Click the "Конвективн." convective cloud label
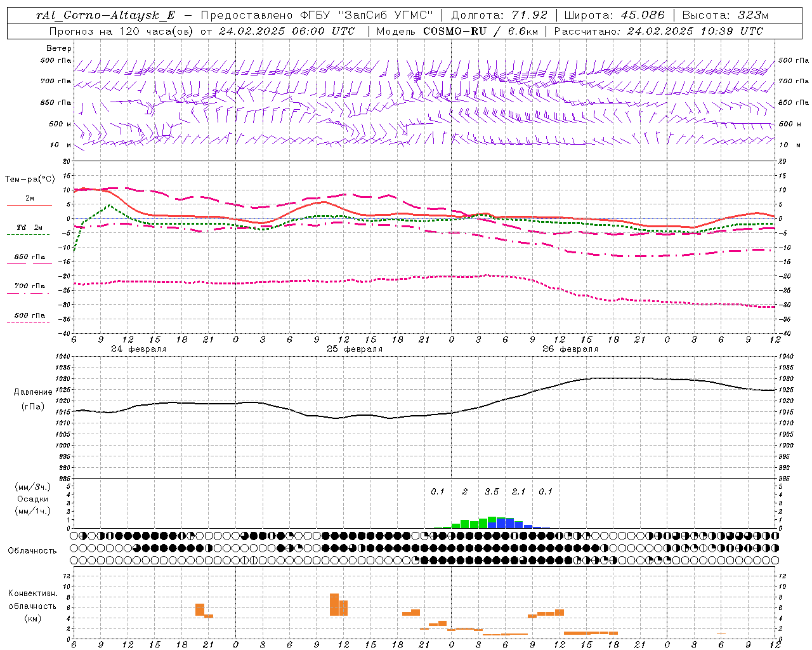812x650 pixels. [x=33, y=594]
